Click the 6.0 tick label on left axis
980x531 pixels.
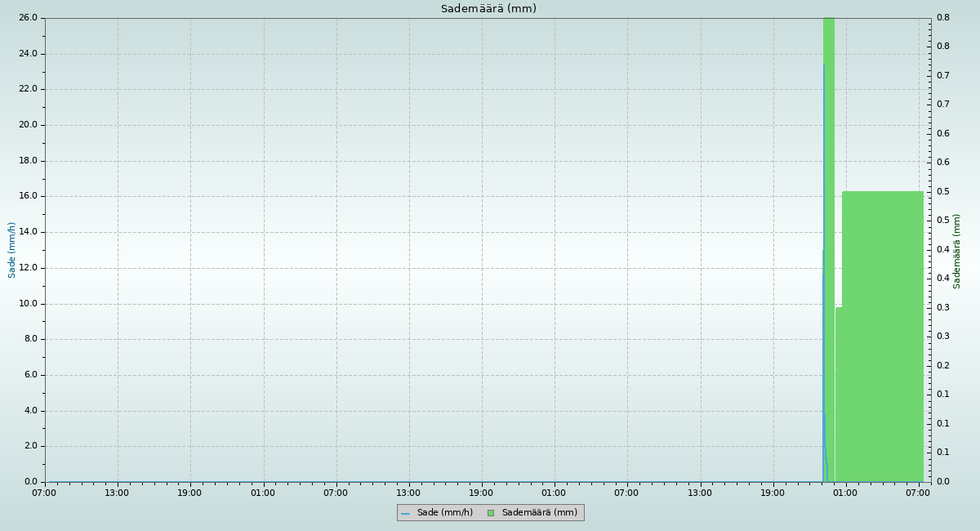(x=31, y=375)
